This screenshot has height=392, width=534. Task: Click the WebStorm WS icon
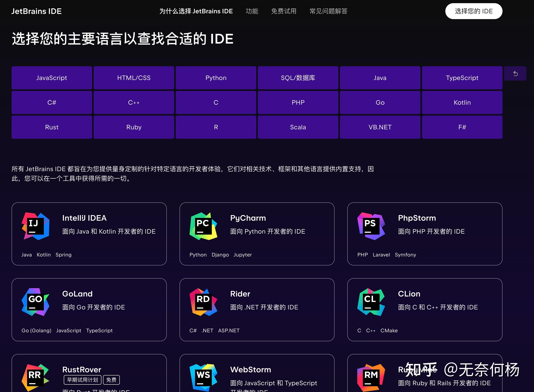click(x=204, y=377)
